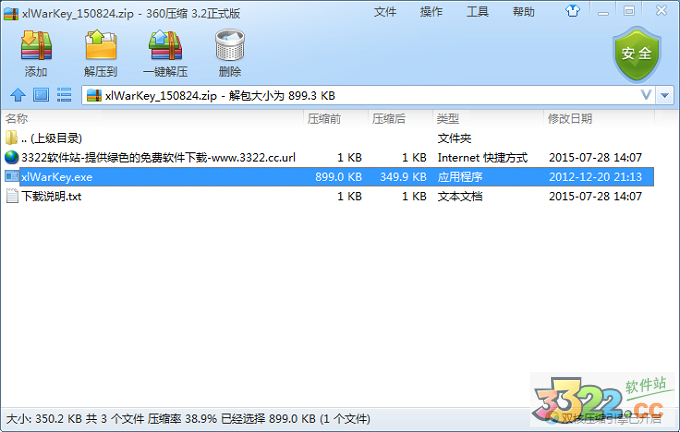Click the 文件夹 type cell
This screenshot has width=680, height=432.
click(x=454, y=138)
